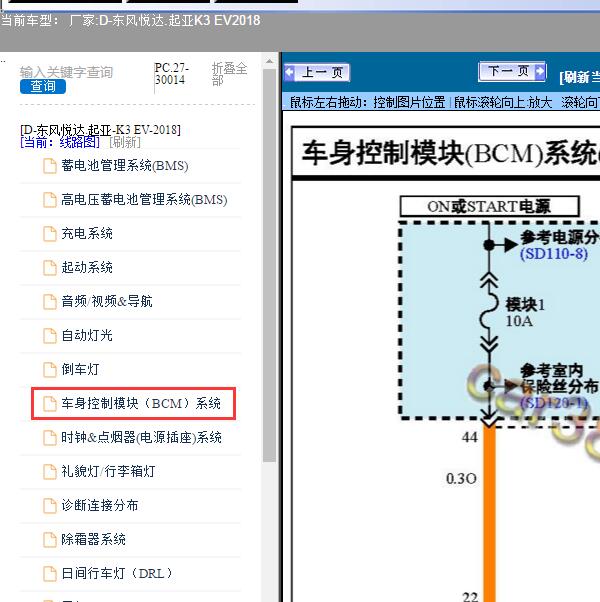Screen dimensions: 600x602
Task: Open 高电压蓄电池管理系统(BMS) entry
Action: click(144, 200)
